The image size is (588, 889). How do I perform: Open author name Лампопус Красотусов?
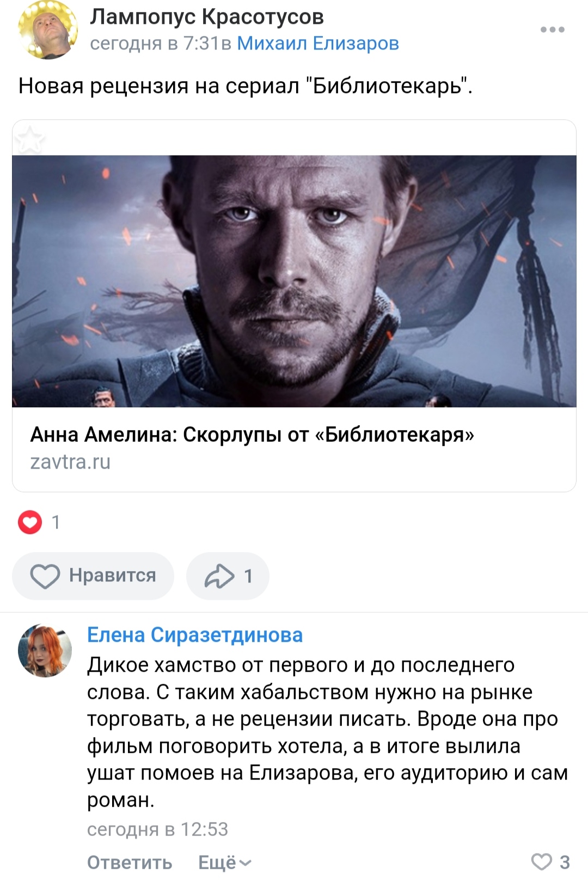click(x=207, y=16)
